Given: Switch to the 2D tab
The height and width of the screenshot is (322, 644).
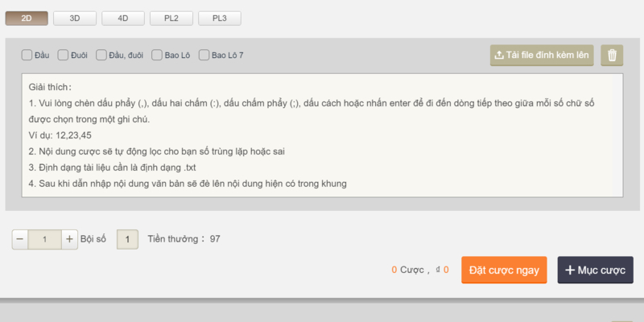Looking at the screenshot, I should [26, 18].
